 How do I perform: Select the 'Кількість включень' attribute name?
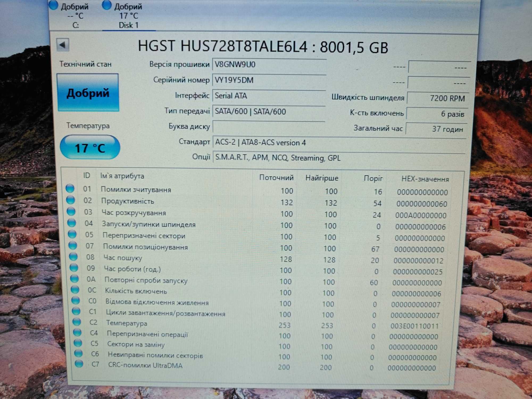(136, 291)
